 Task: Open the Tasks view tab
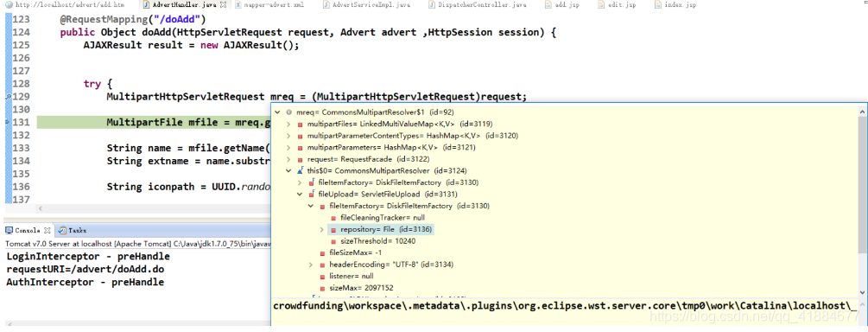73,230
